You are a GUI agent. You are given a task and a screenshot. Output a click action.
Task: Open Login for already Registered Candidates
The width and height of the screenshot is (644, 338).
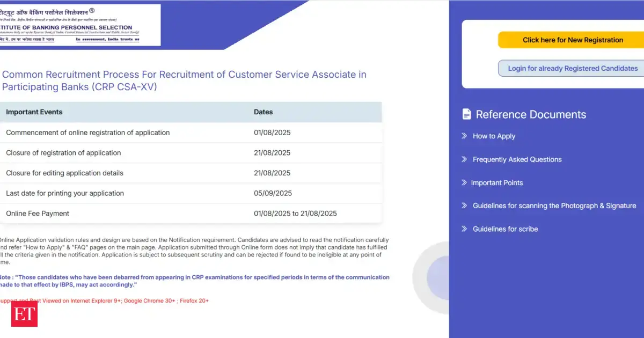click(x=573, y=68)
